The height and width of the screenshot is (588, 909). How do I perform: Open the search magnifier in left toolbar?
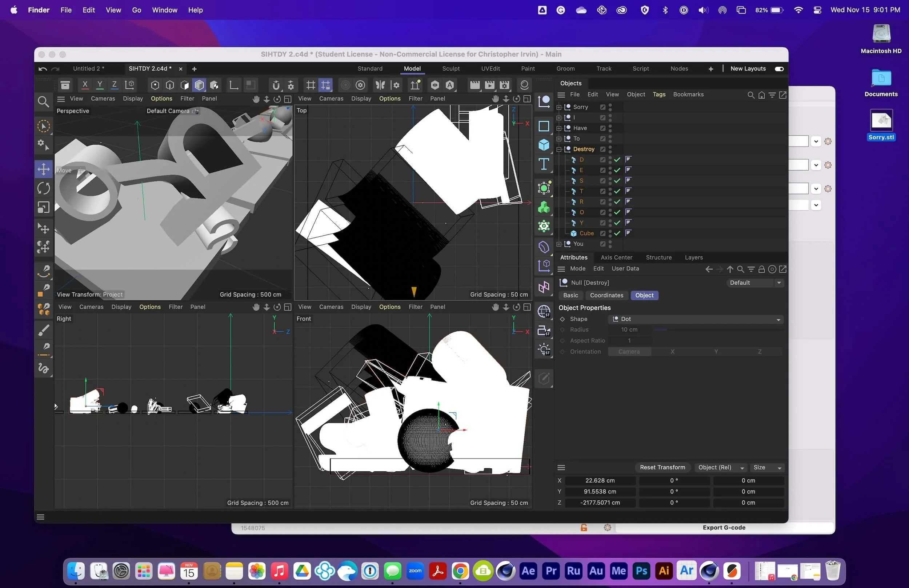(44, 101)
